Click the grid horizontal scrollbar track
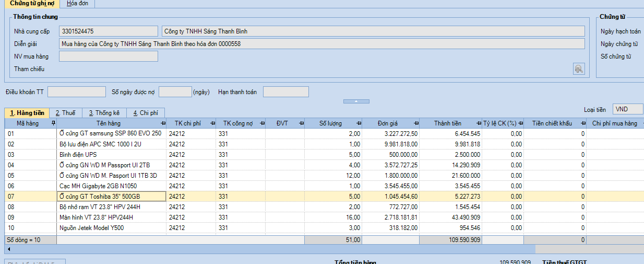644x264 pixels. click(x=590, y=249)
